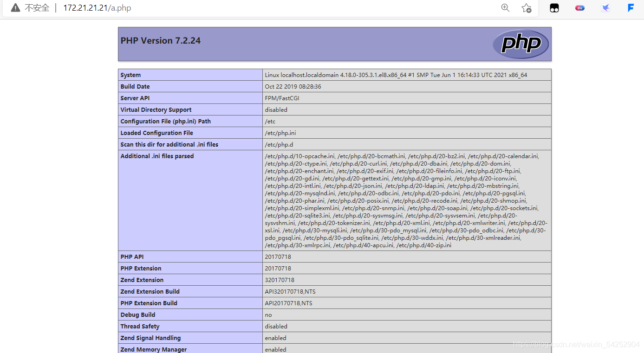Click the PHP logo in header
The width and height of the screenshot is (644, 353).
[520, 44]
